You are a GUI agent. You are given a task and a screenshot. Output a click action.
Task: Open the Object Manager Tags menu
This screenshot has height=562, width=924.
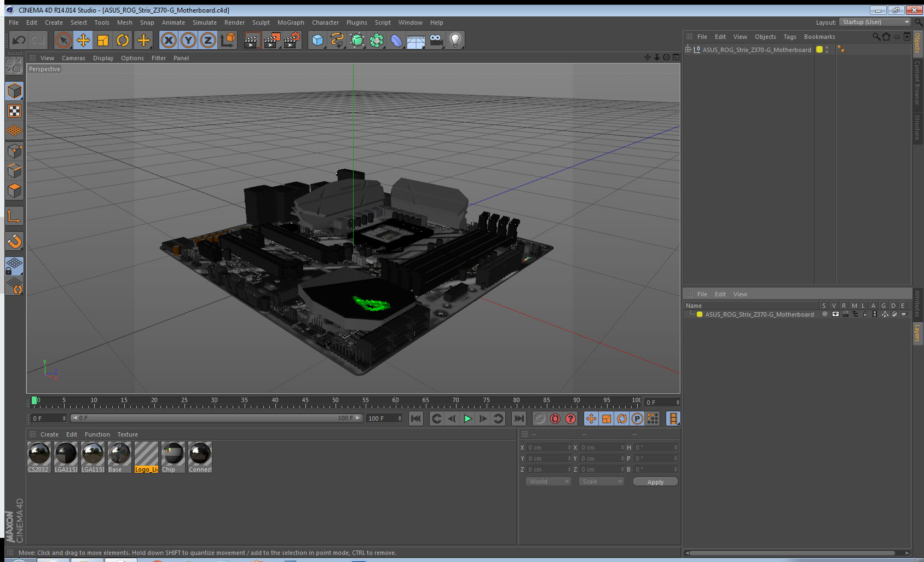click(x=789, y=37)
